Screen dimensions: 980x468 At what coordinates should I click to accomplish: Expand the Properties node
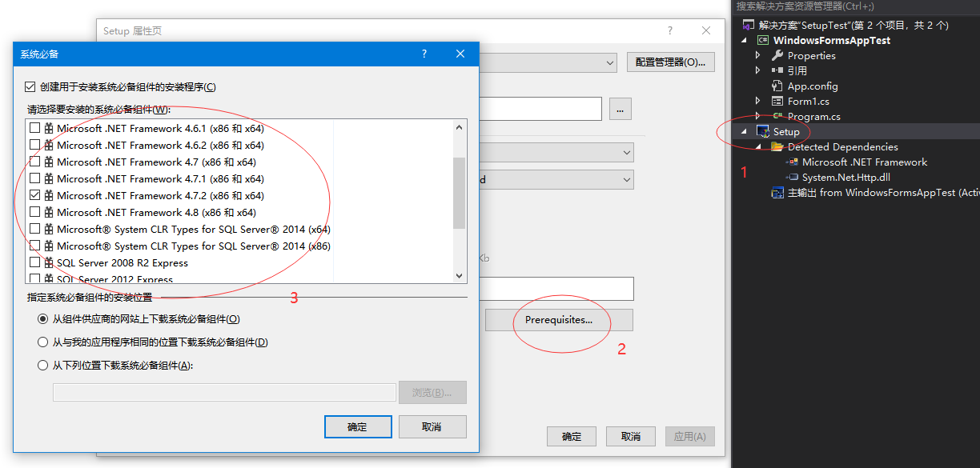click(x=758, y=55)
